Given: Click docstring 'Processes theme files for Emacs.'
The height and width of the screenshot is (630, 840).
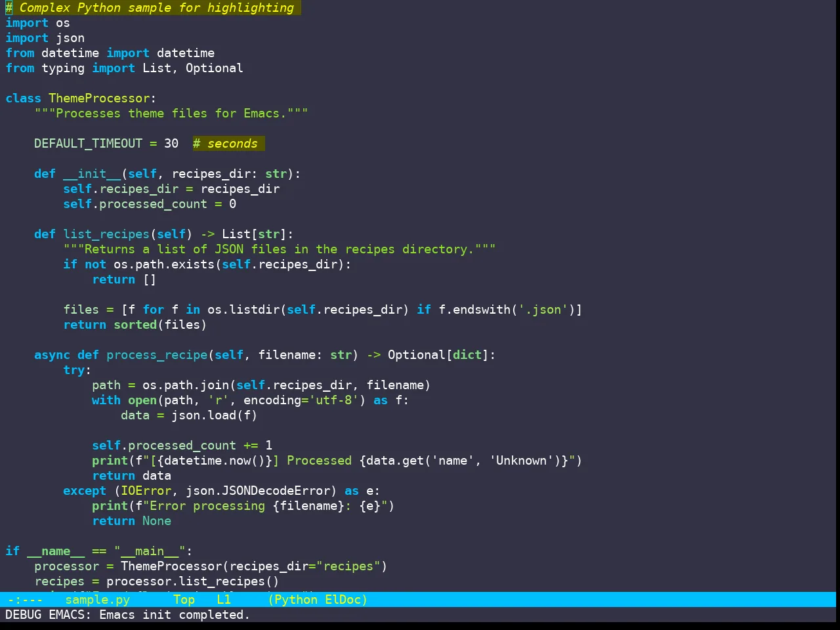Looking at the screenshot, I should click(x=171, y=114).
